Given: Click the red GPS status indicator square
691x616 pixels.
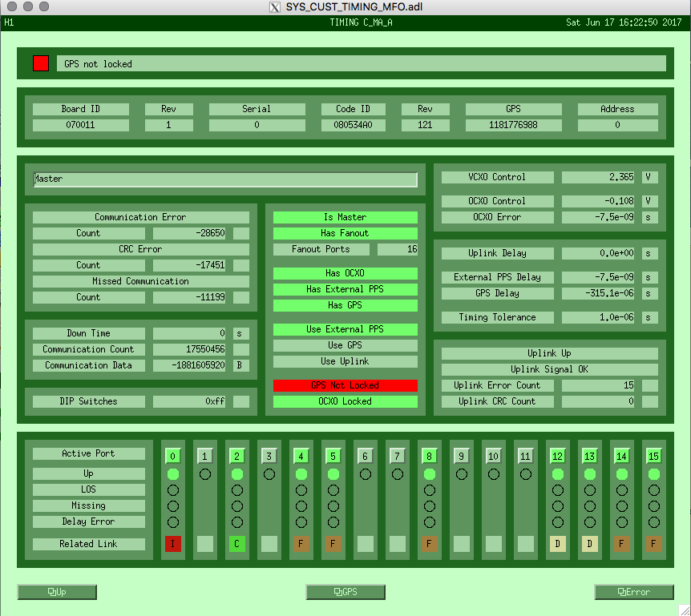Looking at the screenshot, I should pos(41,63).
